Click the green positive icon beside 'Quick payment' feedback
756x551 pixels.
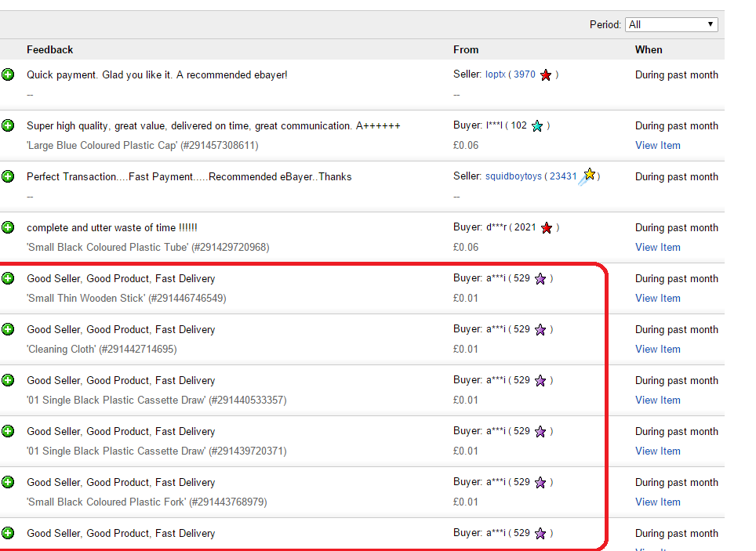[8, 75]
